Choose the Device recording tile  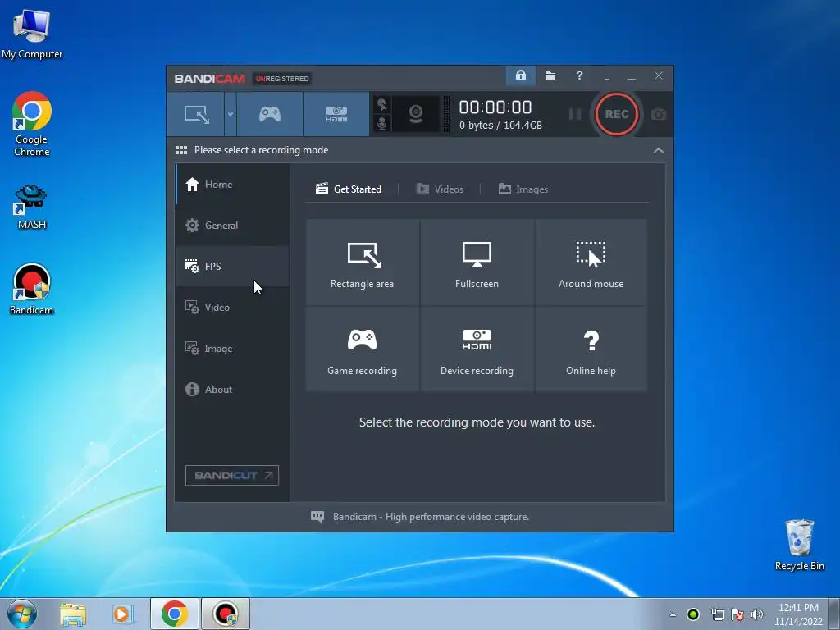(477, 349)
